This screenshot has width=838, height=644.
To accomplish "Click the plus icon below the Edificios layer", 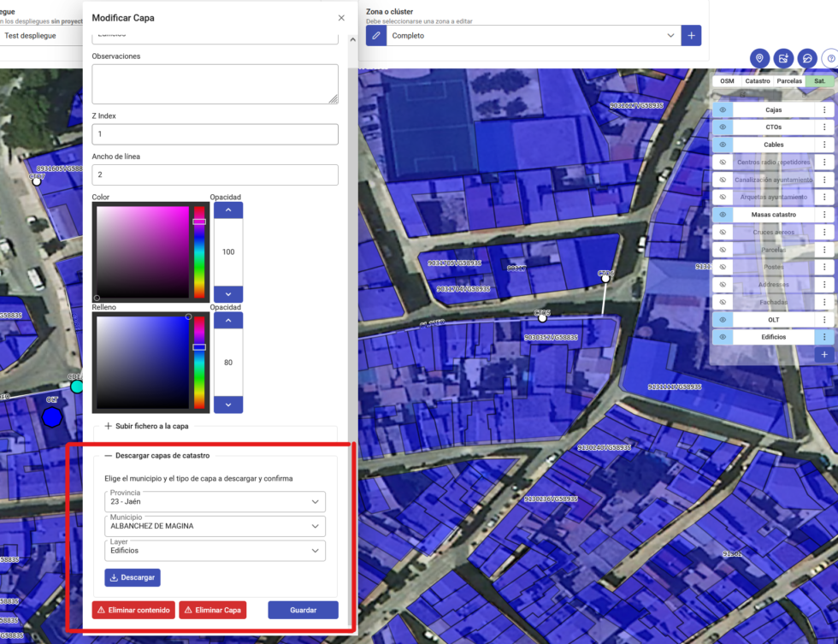I will pyautogui.click(x=824, y=354).
